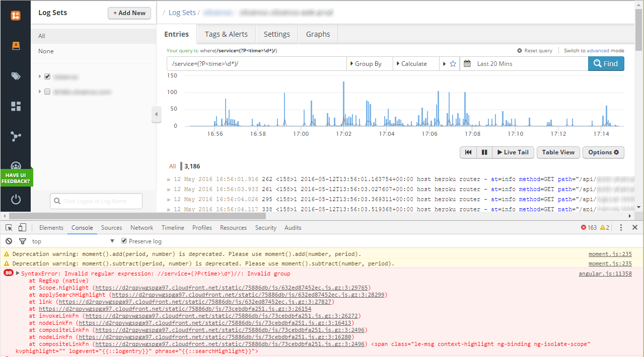
Task: Close the DevTools panel
Action: [635, 228]
